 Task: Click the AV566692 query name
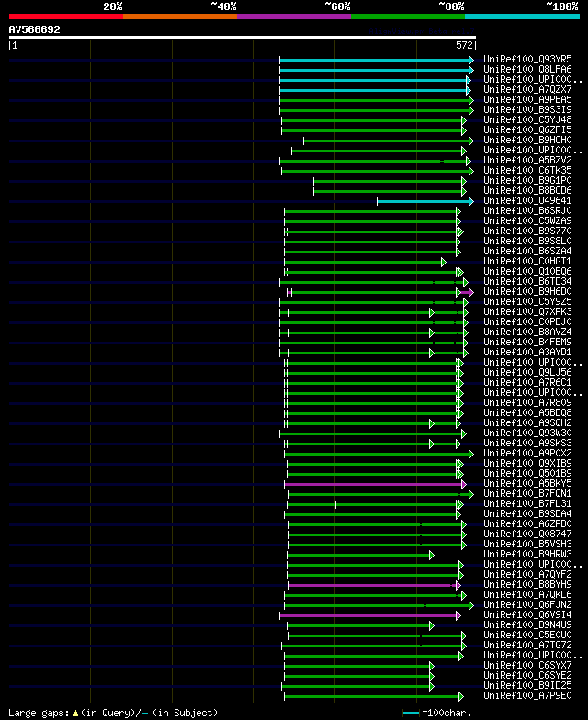35,29
